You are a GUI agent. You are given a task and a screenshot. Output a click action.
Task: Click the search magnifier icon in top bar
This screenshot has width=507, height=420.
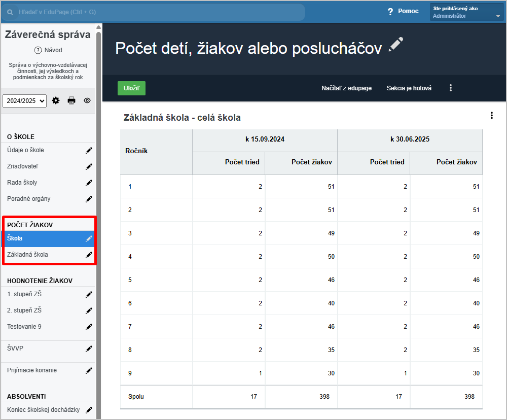click(10, 12)
